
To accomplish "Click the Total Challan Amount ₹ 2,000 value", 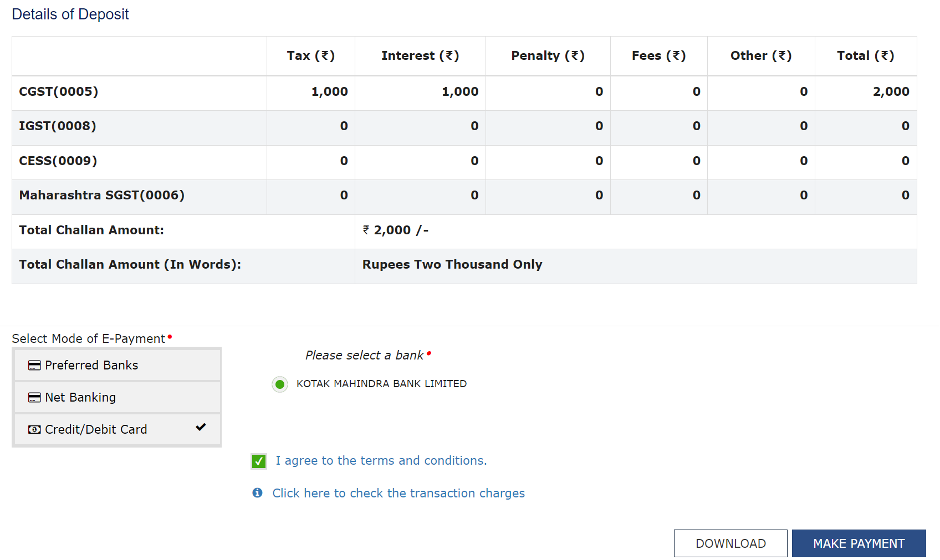I will (x=396, y=230).
